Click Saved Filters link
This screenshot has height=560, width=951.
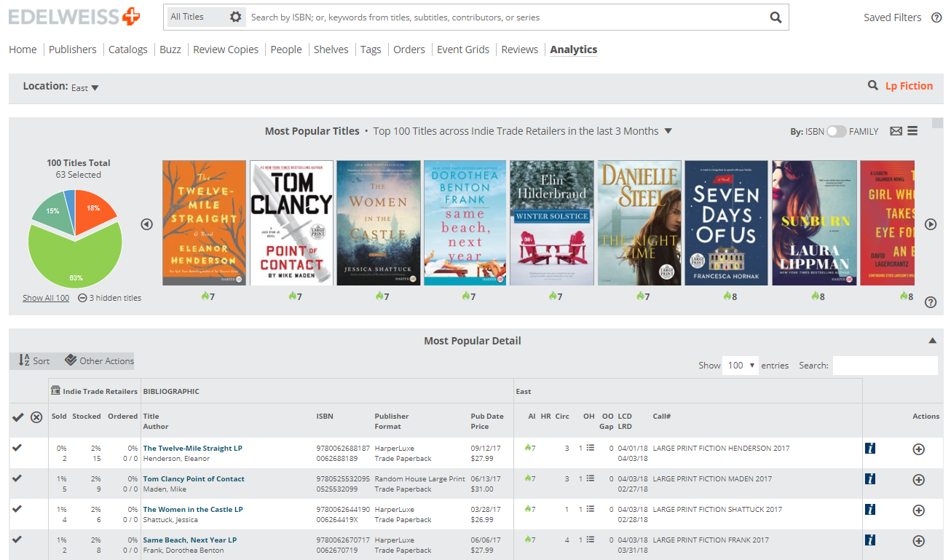coord(892,17)
